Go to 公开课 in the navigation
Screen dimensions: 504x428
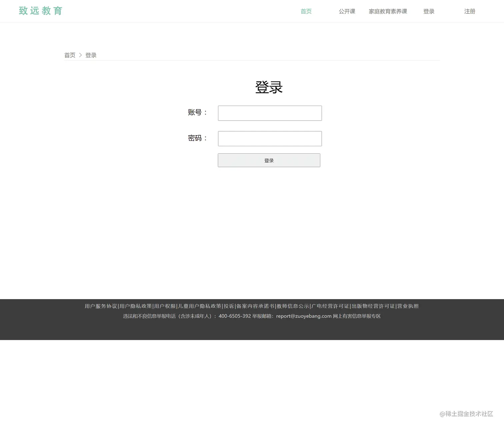(x=347, y=11)
